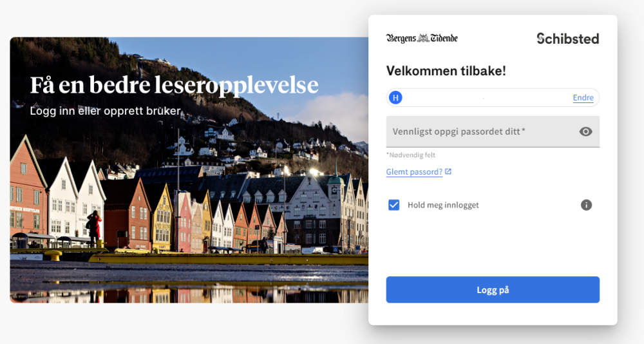
Task: Click the Nødvendig felt note
Action: (411, 155)
